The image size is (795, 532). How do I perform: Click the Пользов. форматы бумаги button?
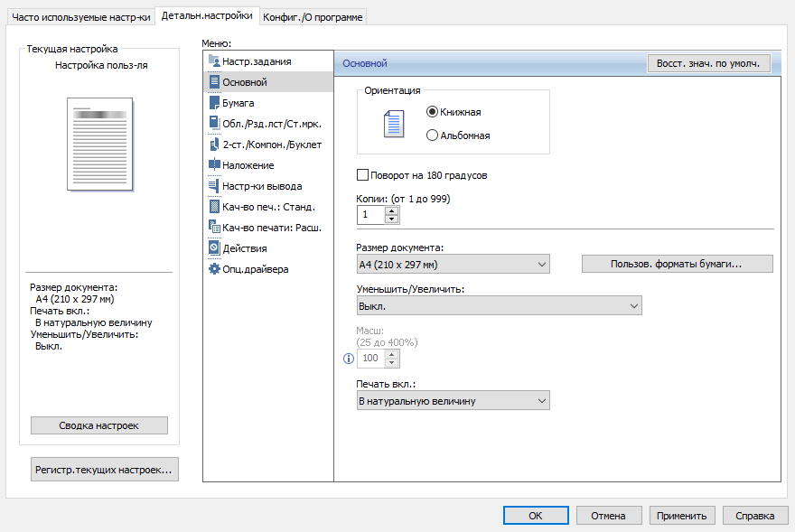click(677, 264)
